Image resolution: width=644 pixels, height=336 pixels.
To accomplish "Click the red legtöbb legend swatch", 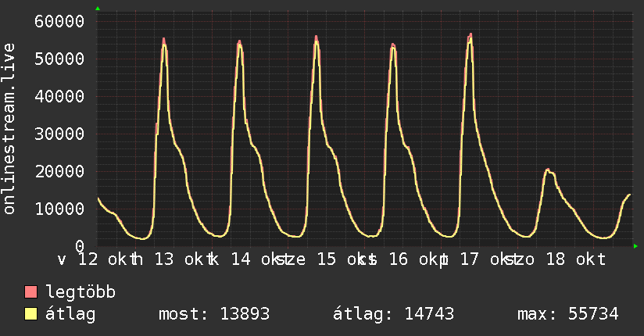I will click(x=31, y=293).
